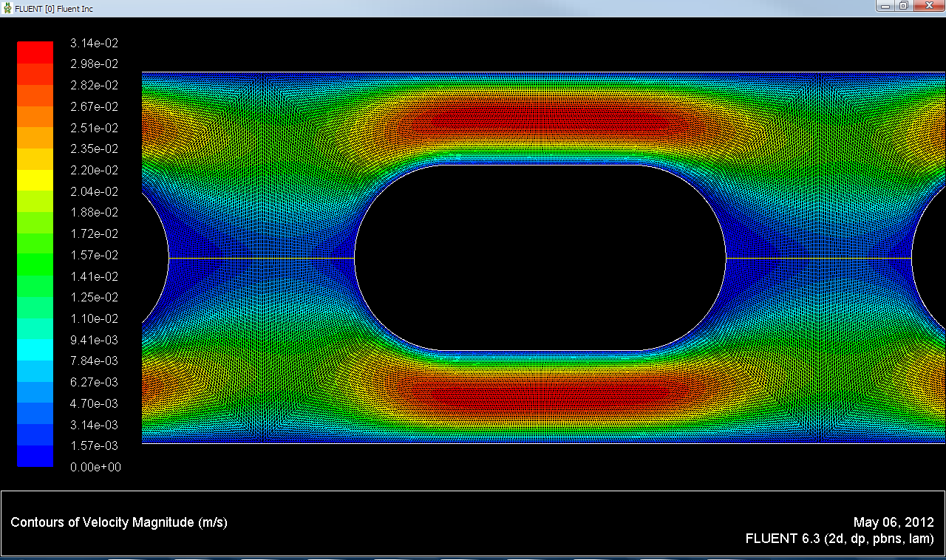Viewport: 946px width, 560px height.
Task: Click the 3.14e-03 legend value
Action: [x=95, y=425]
